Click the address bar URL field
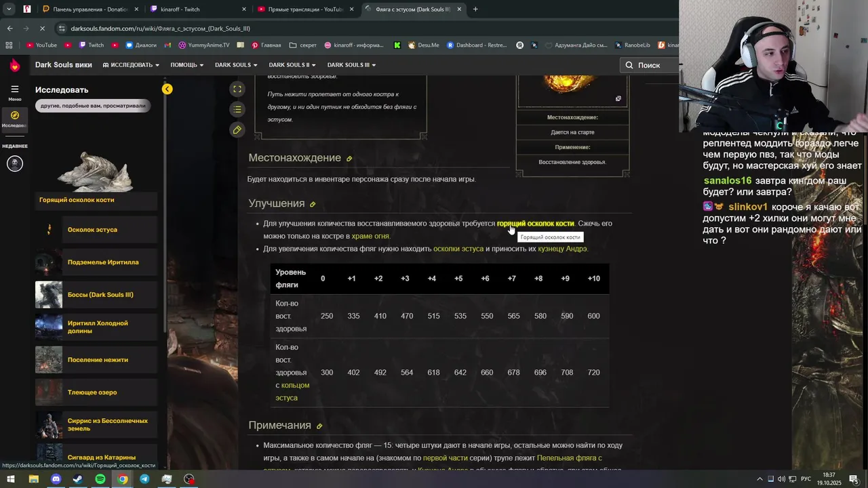This screenshot has height=488, width=868. click(366, 28)
